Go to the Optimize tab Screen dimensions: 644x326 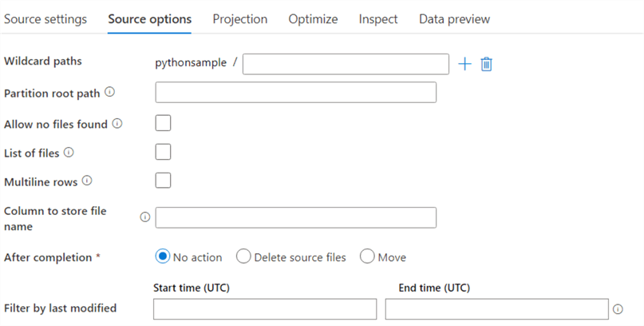coord(313,19)
